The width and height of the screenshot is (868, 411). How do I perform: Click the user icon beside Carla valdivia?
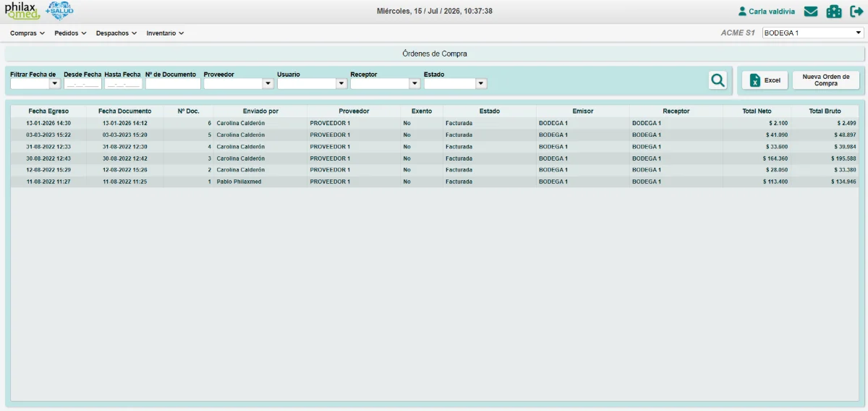(742, 12)
